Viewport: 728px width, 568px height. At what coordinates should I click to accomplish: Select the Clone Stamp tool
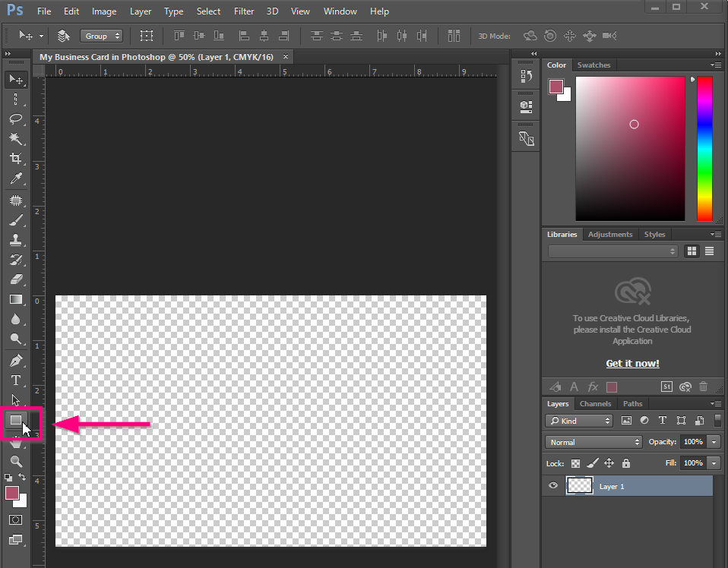pos(16,239)
